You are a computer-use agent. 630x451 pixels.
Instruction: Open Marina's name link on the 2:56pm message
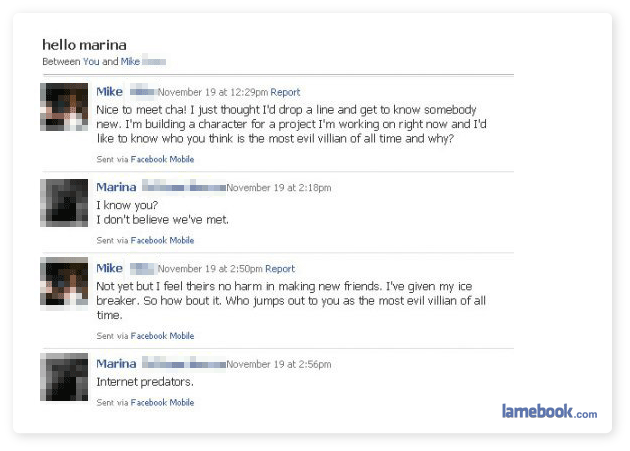click(x=116, y=364)
